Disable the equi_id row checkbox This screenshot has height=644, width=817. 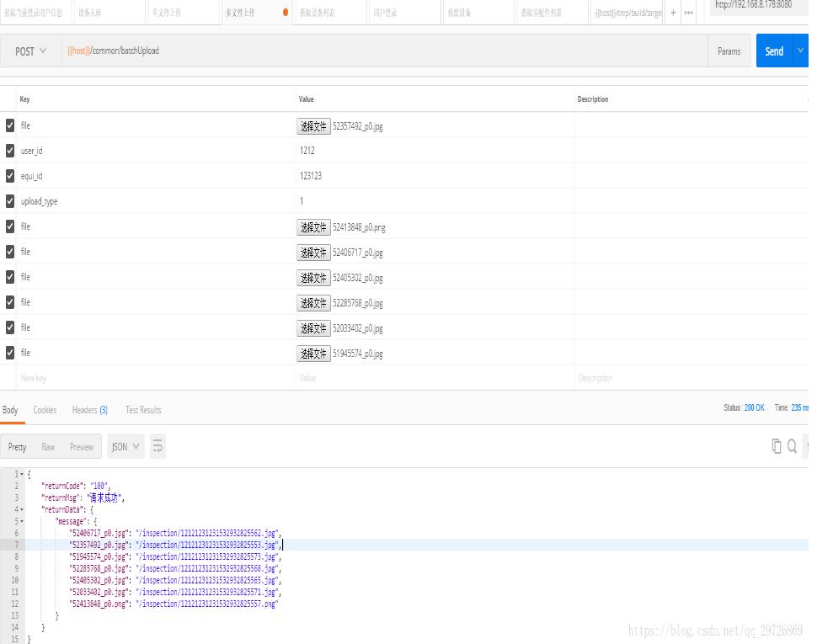(x=10, y=176)
